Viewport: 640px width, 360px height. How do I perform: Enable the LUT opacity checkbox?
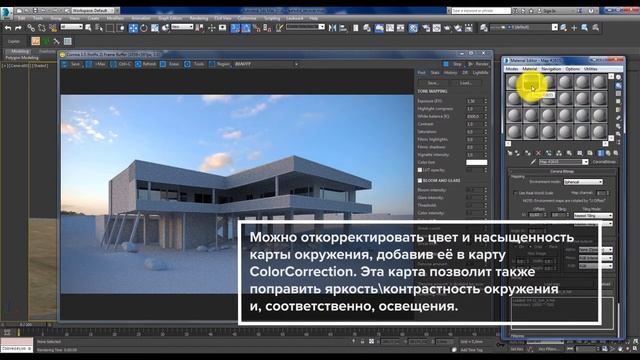(420, 170)
